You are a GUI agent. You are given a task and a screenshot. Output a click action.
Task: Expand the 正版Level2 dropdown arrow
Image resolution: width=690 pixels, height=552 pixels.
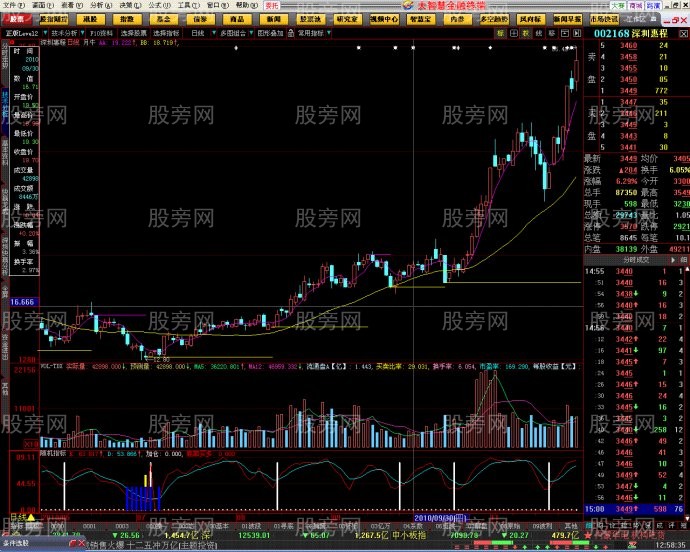(44, 33)
